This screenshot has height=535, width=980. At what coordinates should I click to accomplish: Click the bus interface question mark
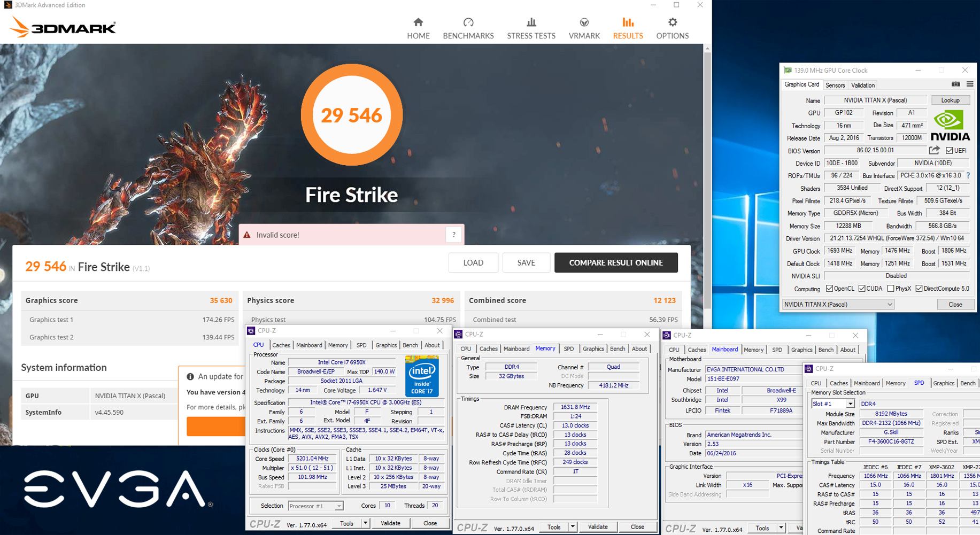pos(968,175)
